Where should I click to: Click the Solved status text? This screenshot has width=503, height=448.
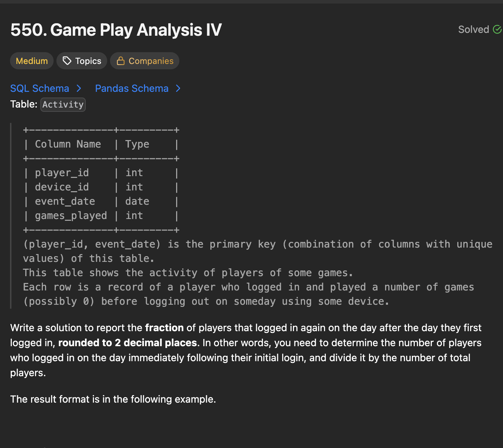(473, 29)
